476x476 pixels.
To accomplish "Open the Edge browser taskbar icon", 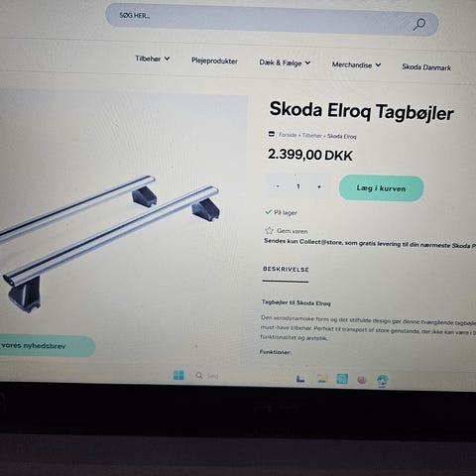I will tap(382, 381).
